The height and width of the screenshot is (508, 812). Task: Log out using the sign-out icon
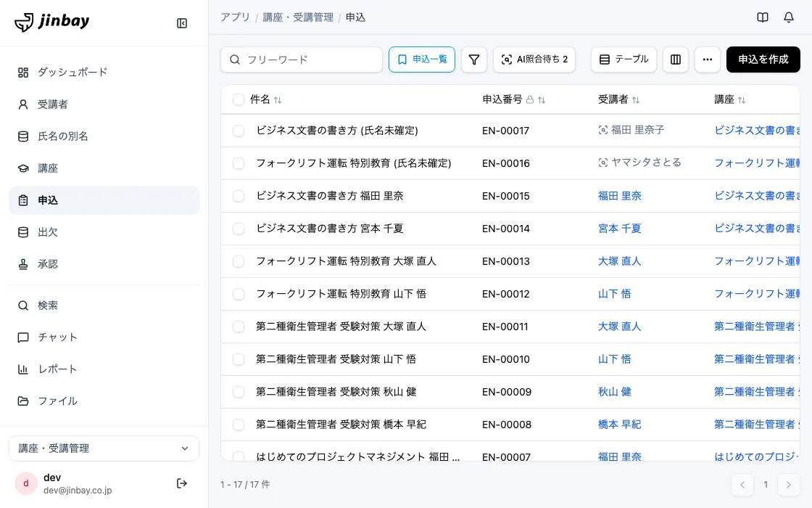pyautogui.click(x=182, y=483)
